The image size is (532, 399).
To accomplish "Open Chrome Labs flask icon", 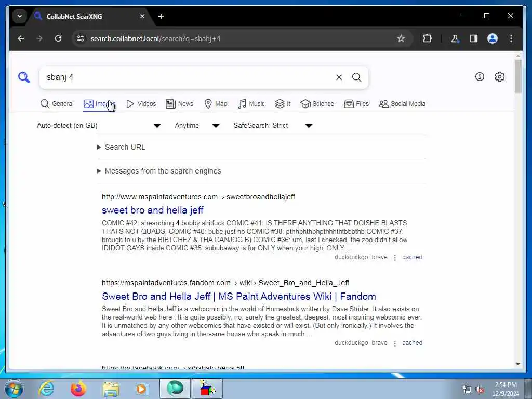I will point(455,38).
